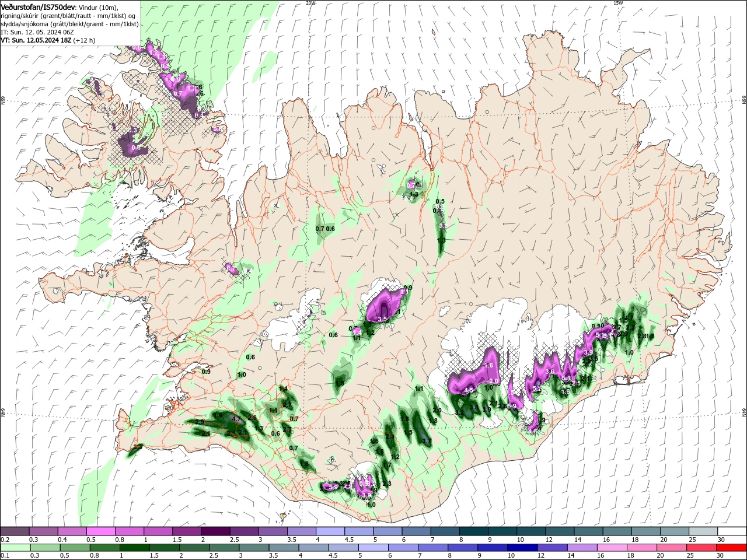Screen dimensions: 747x560
Task: Select the lilac rain swatch between 14 and 16
Action: click(x=582, y=547)
